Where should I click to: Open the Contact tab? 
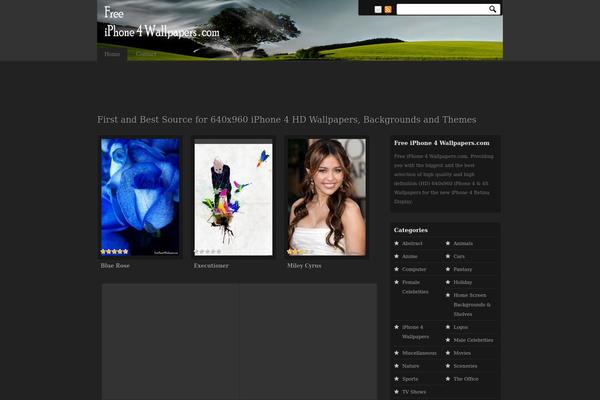click(x=146, y=54)
